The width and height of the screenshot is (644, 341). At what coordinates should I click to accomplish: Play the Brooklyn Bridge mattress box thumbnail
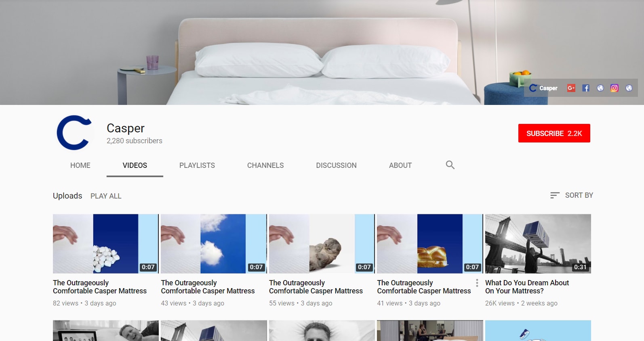(x=538, y=244)
